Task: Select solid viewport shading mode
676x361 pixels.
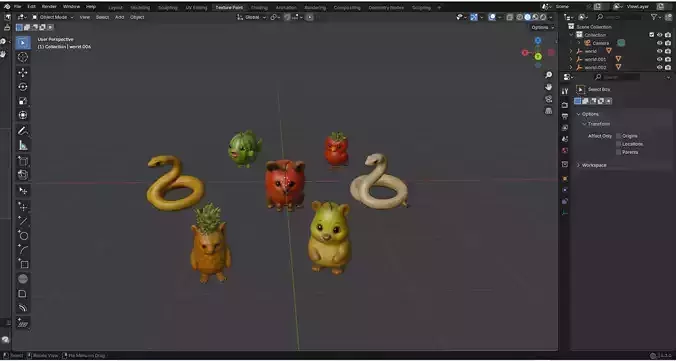Action: coord(528,17)
